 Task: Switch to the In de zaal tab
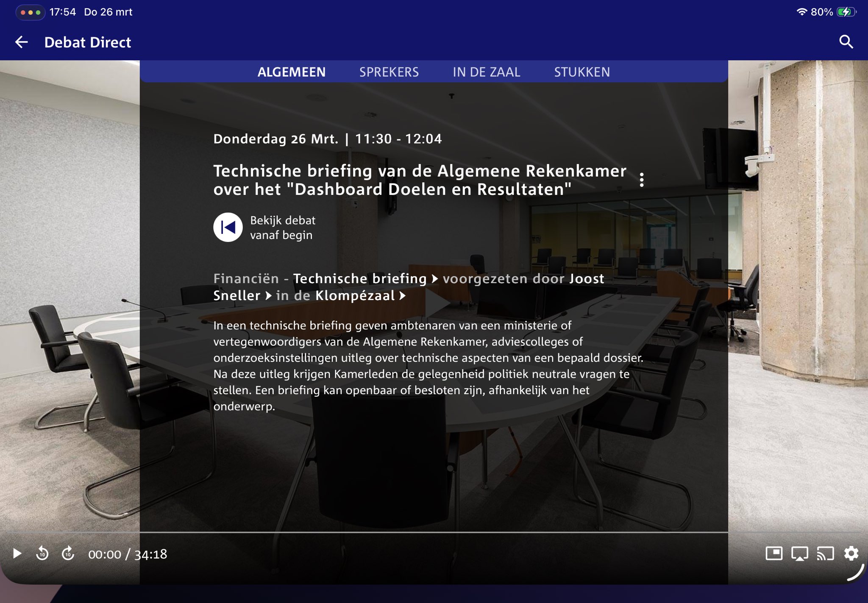[x=486, y=72]
